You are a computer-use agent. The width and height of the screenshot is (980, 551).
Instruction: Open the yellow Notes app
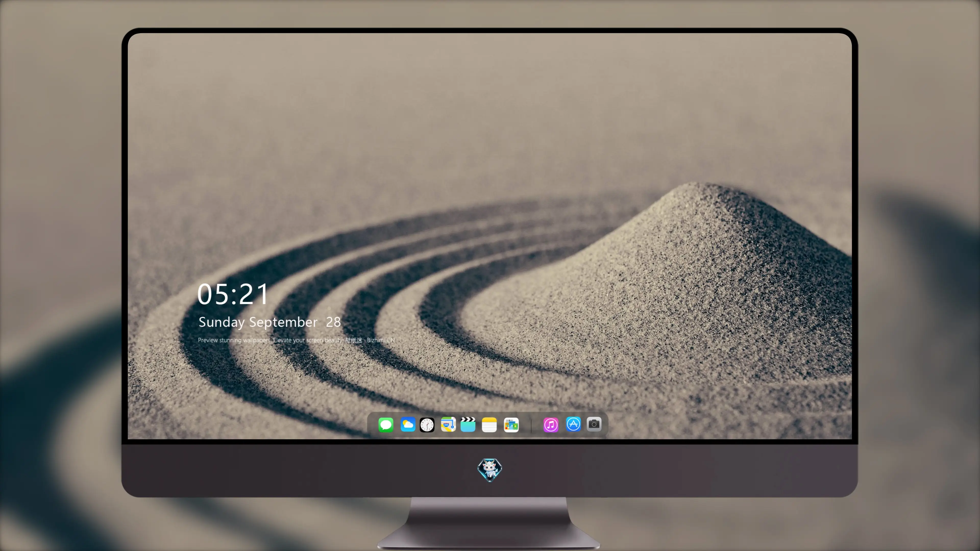(x=489, y=425)
